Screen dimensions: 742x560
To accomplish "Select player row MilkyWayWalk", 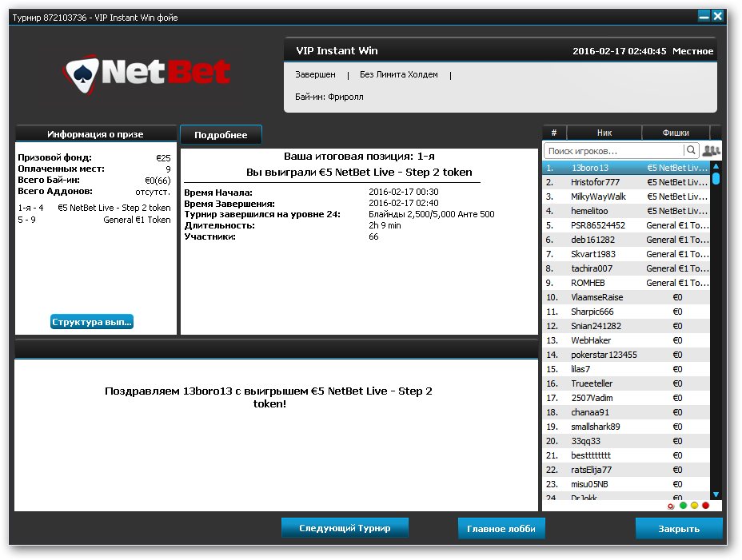I will pos(626,197).
